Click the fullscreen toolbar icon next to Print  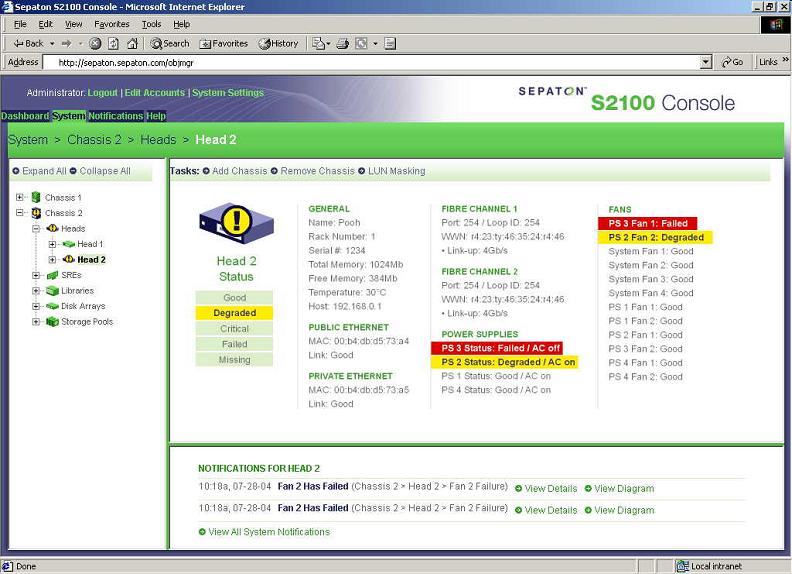point(361,43)
